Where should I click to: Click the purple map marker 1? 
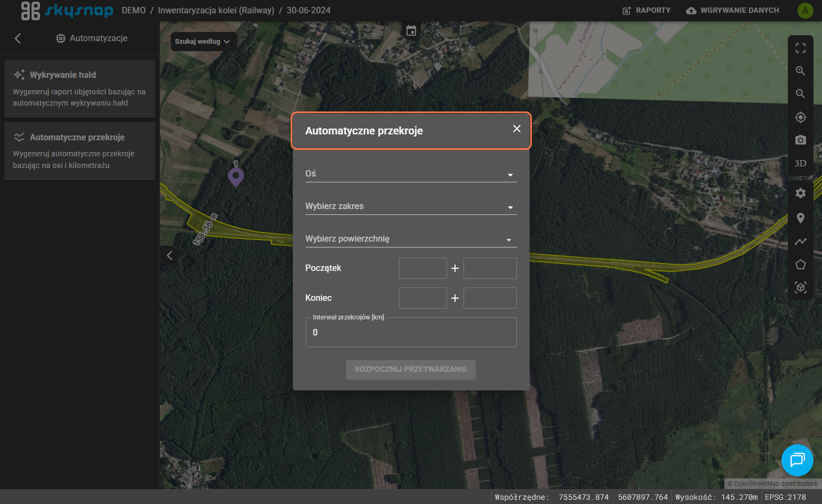pos(236,177)
